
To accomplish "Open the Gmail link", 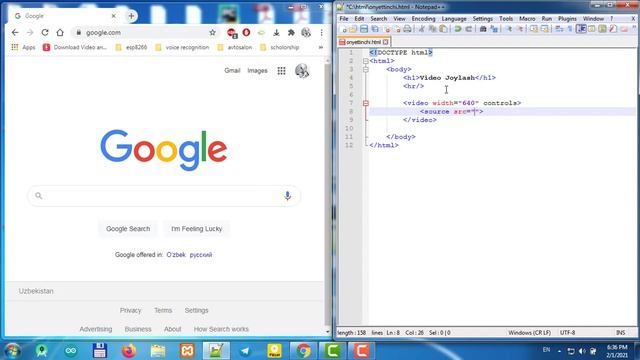I will (232, 71).
